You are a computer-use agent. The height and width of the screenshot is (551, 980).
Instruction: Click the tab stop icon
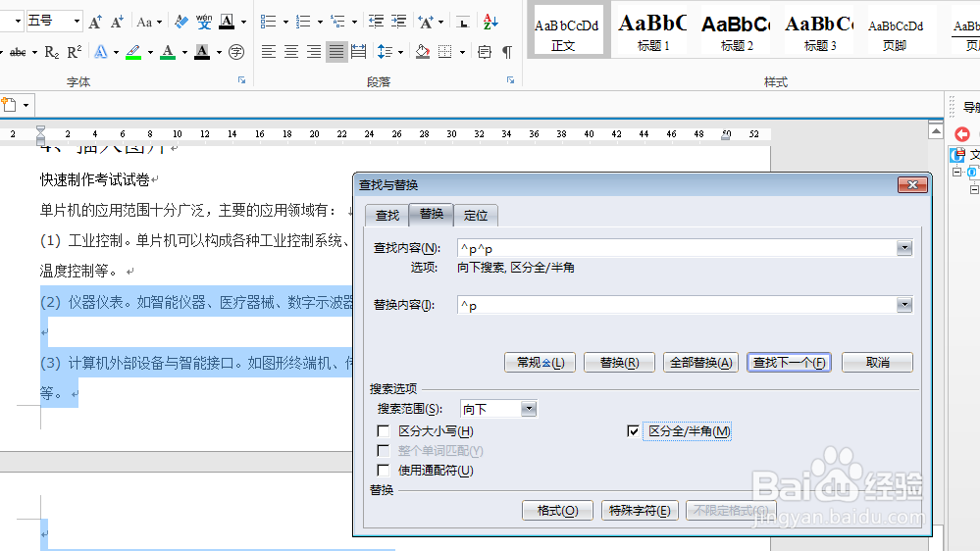[463, 23]
